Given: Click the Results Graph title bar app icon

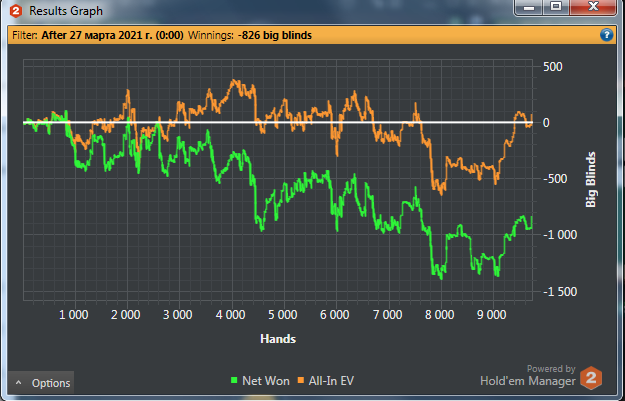Looking at the screenshot, I should [16, 11].
